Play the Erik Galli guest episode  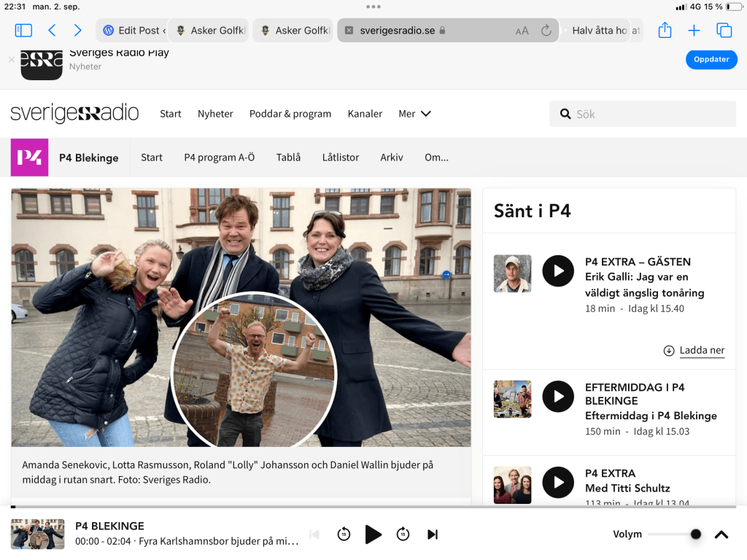pyautogui.click(x=558, y=271)
